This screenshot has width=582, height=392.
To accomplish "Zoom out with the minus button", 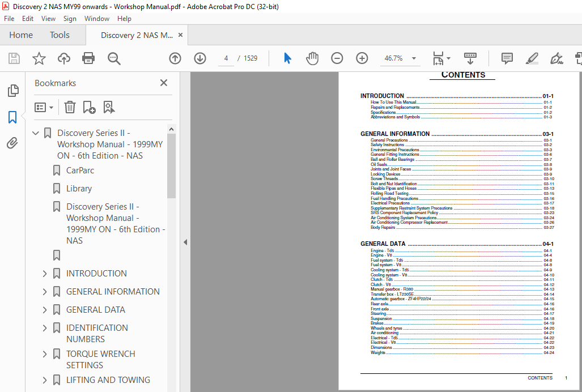I will click(337, 58).
